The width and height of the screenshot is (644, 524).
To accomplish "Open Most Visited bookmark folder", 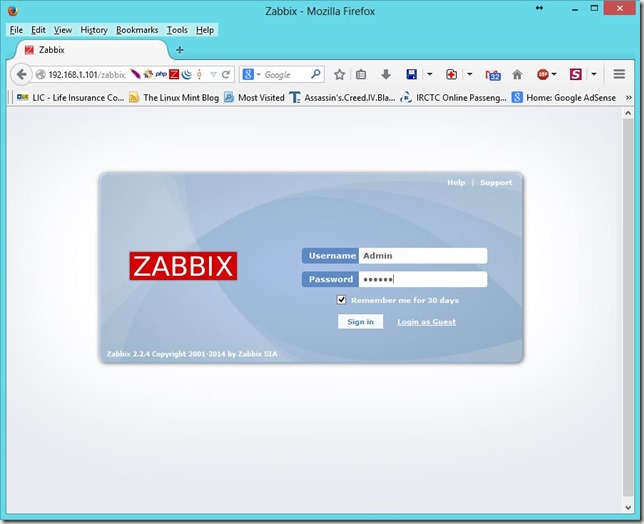I will [254, 98].
